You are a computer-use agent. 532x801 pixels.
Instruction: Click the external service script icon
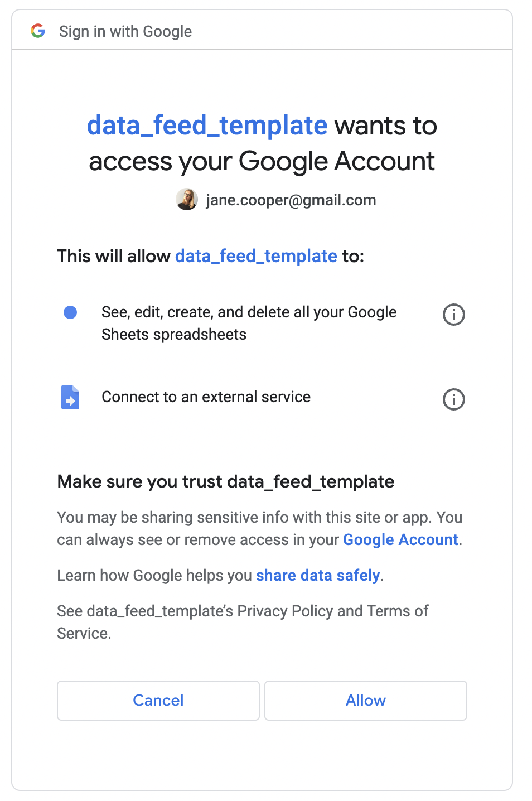[x=70, y=397]
